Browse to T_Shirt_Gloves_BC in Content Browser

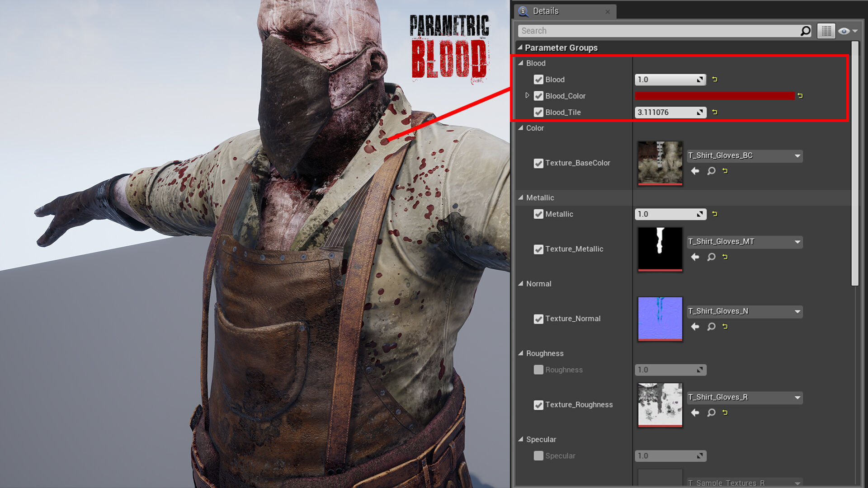click(x=711, y=171)
